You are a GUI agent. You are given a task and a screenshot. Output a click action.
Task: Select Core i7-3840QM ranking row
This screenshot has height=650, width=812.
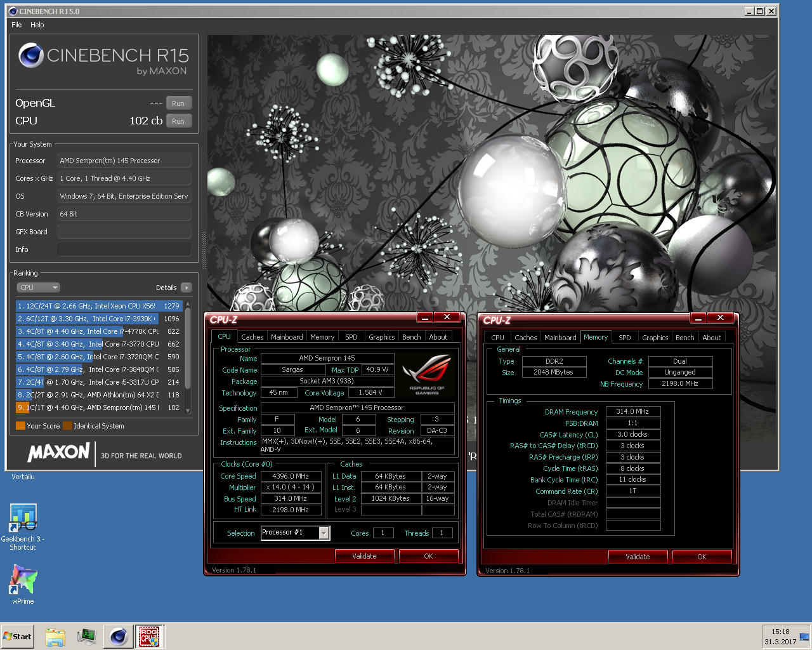(99, 369)
